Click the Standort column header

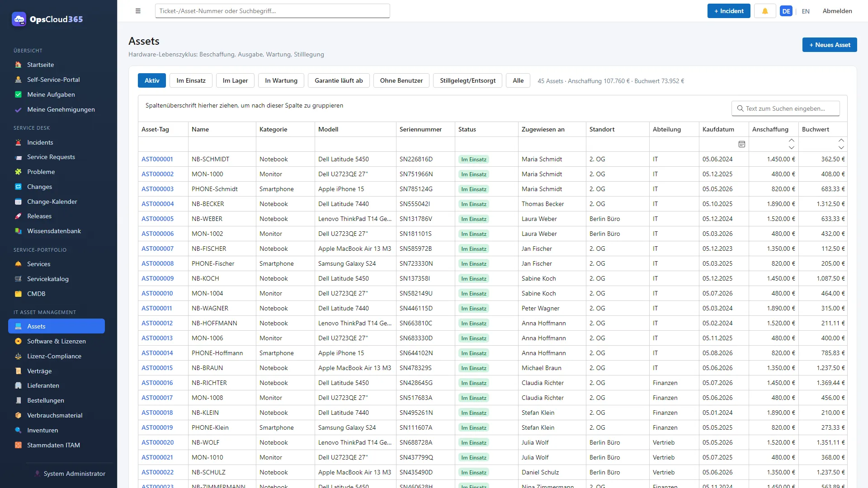(x=618, y=129)
